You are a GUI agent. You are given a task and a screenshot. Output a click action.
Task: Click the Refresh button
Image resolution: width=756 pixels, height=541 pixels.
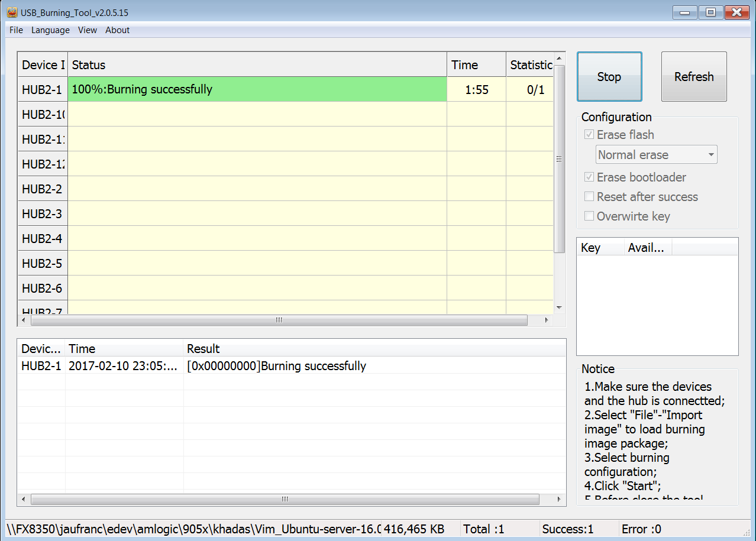[694, 77]
